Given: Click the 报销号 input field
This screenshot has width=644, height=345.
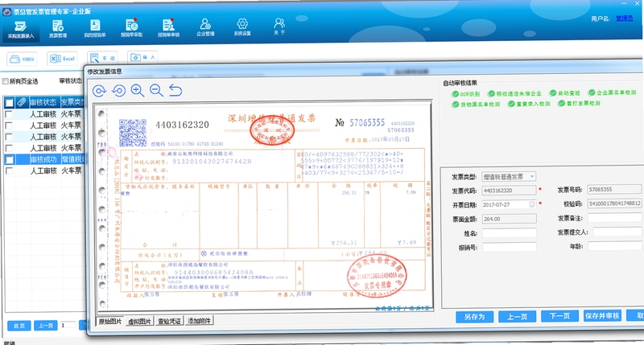Looking at the screenshot, I should 510,247.
